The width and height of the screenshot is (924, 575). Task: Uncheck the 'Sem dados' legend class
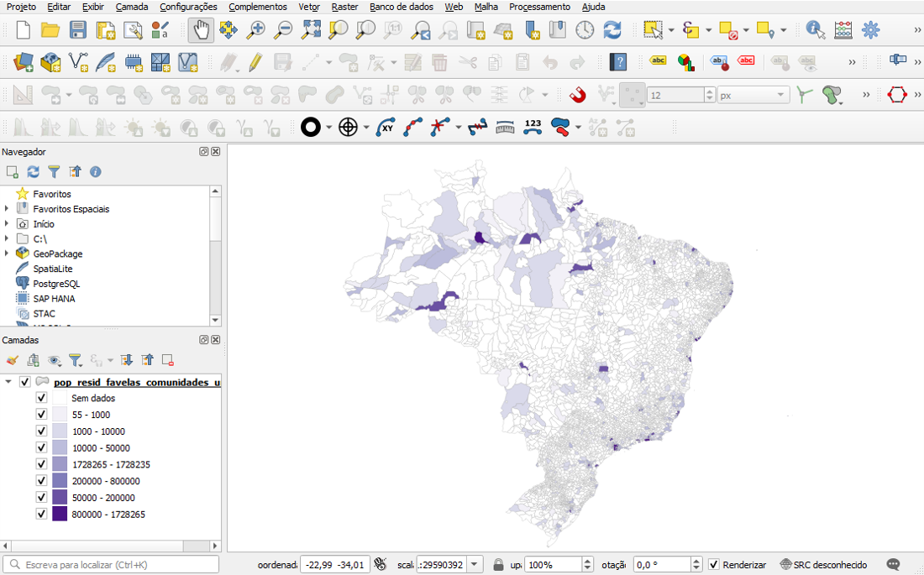(x=41, y=398)
